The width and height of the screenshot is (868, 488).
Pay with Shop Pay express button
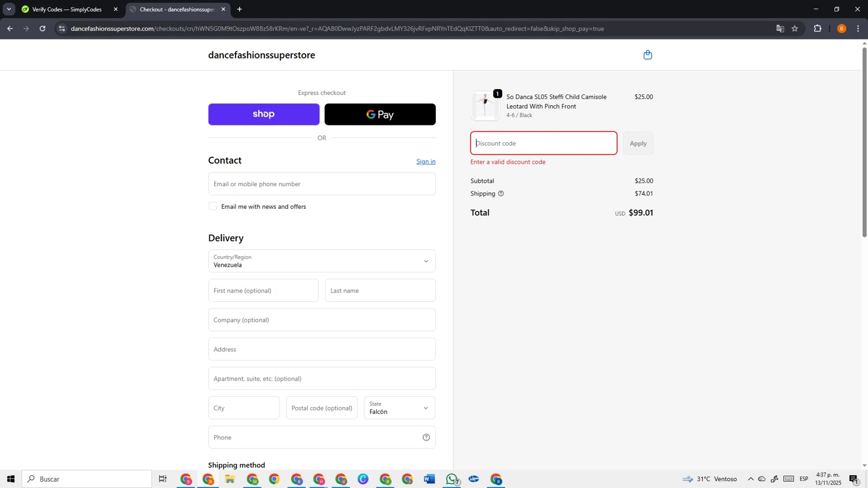point(264,114)
